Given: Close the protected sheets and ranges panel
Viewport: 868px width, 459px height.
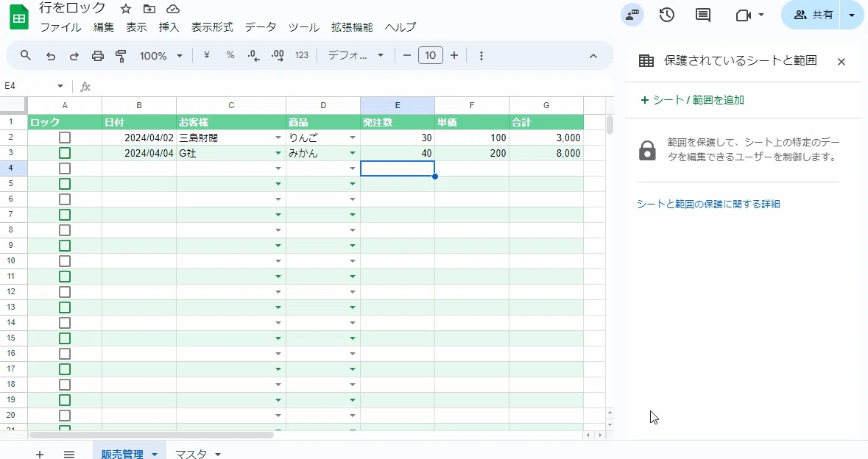Looking at the screenshot, I should coord(841,62).
